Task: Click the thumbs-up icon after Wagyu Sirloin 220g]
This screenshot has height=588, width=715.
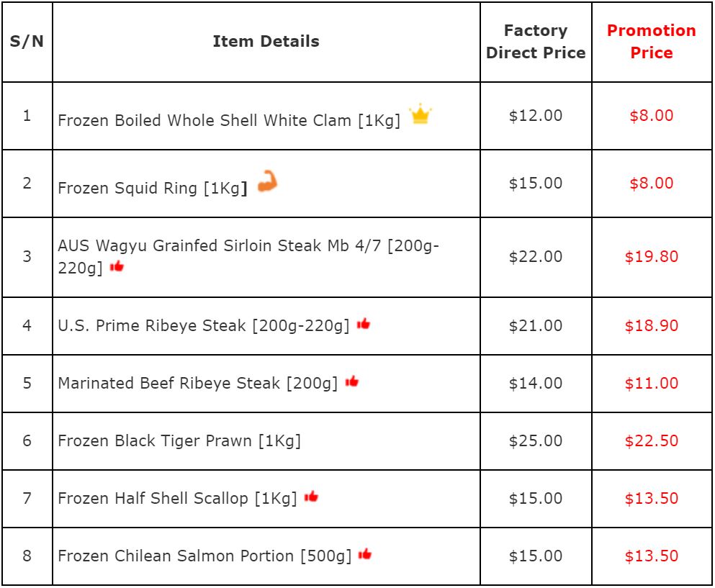Action: point(117,266)
